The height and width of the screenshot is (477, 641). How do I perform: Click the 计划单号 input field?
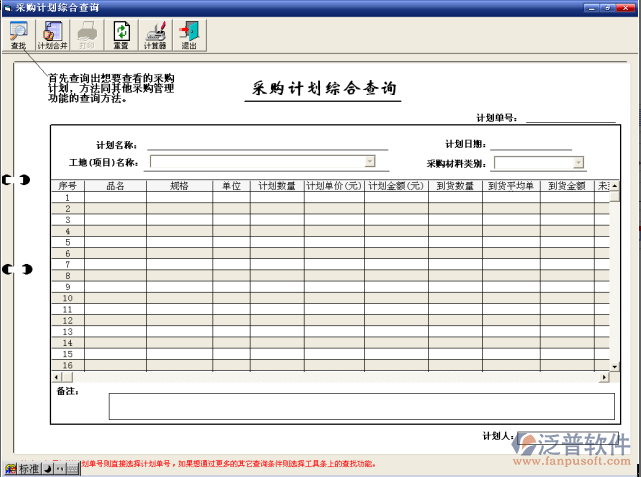(x=571, y=117)
